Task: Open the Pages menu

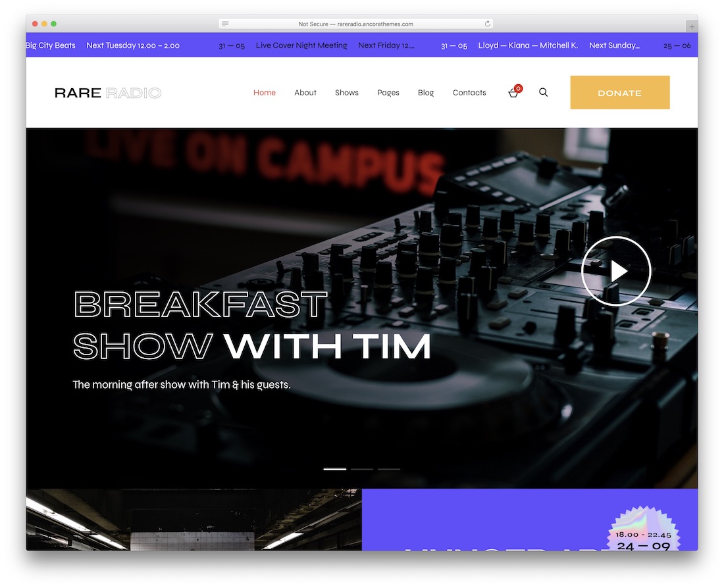Action: (x=388, y=92)
